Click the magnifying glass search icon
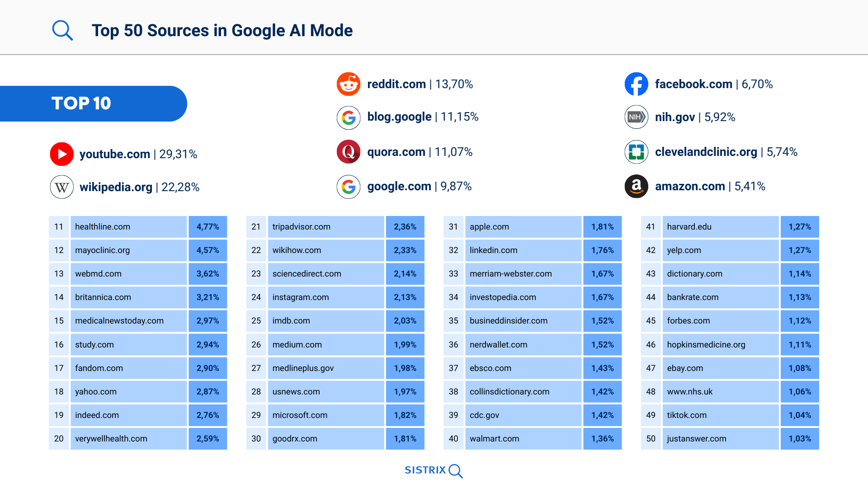 (62, 30)
